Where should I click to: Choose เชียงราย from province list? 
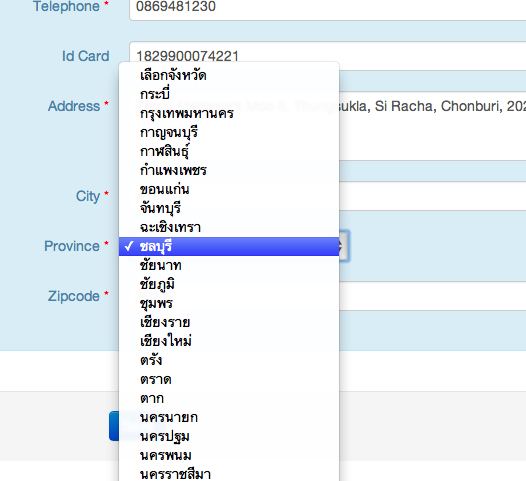click(229, 323)
